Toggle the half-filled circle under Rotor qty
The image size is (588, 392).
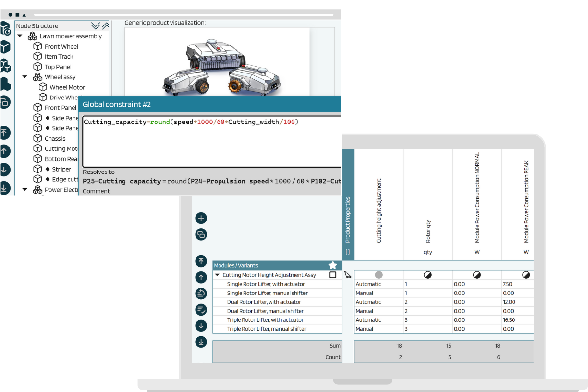pyautogui.click(x=428, y=275)
